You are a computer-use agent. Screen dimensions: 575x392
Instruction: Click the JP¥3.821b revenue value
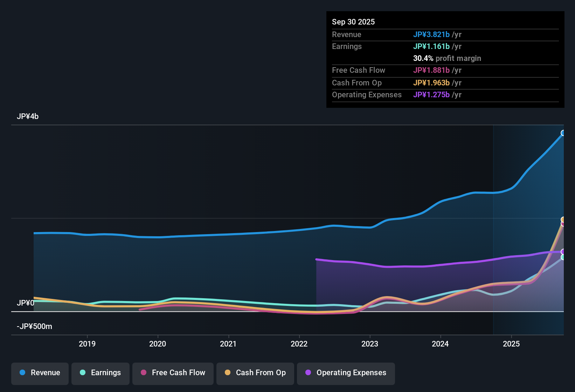pos(431,34)
